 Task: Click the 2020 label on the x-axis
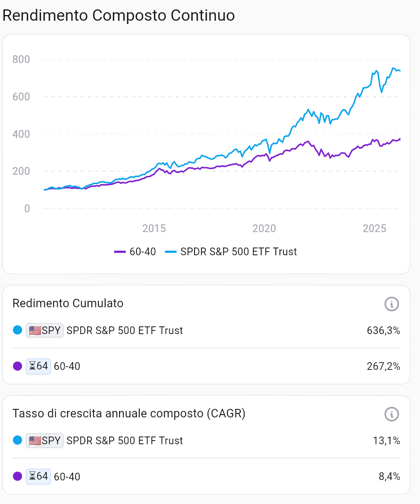click(x=264, y=228)
